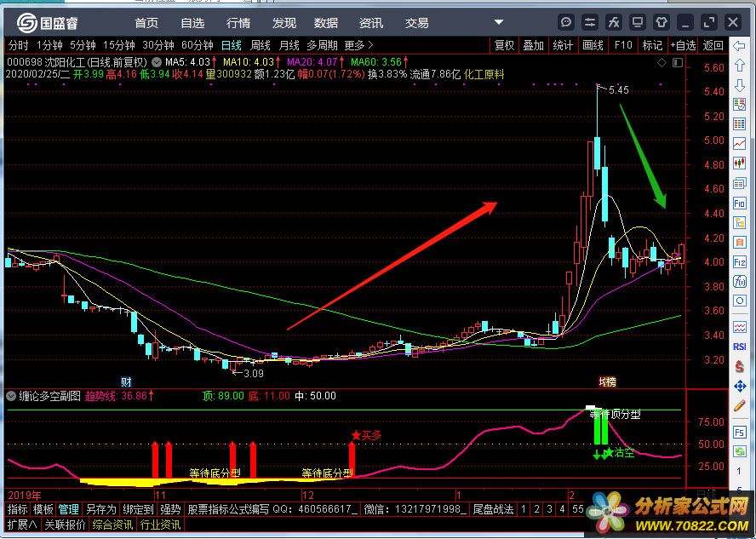Viewport: 756px width, 539px height.
Task: Collapse the 缠论多空副图 indicator panel arrow
Action: pyautogui.click(x=9, y=396)
